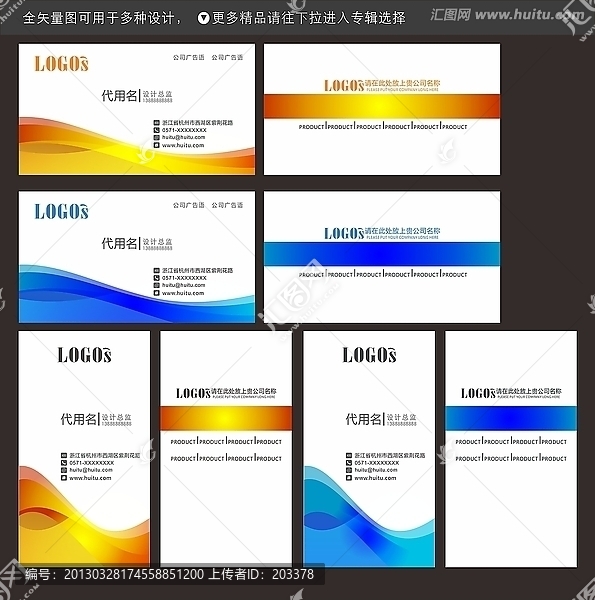Click the Hangzhou address line on orange horizontal card
This screenshot has width=595, height=600.
pyautogui.click(x=197, y=123)
